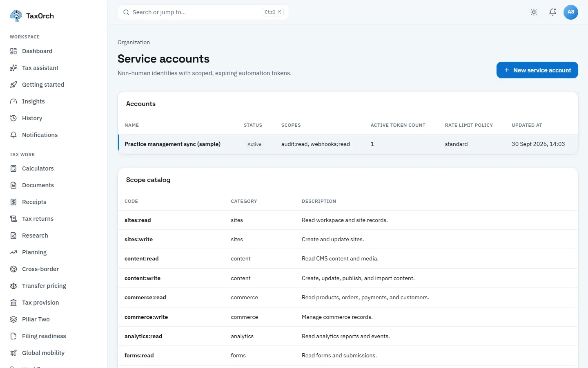The image size is (588, 368).
Task: Open the Pillar Two layers icon
Action: [x=13, y=319]
